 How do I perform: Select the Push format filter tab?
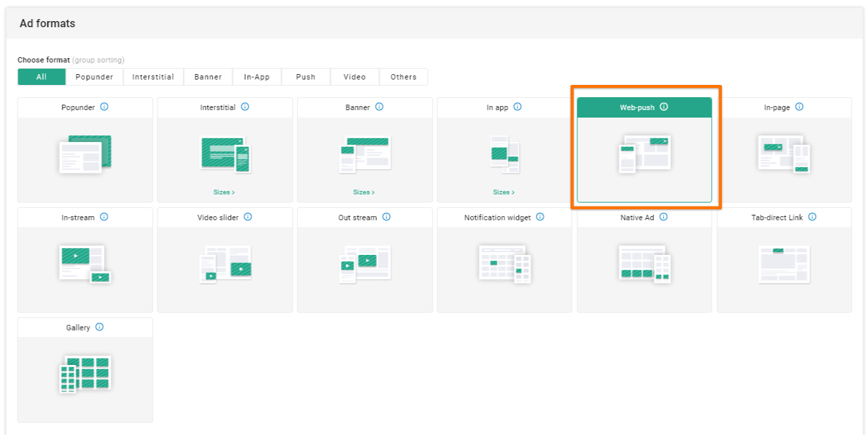(x=306, y=77)
